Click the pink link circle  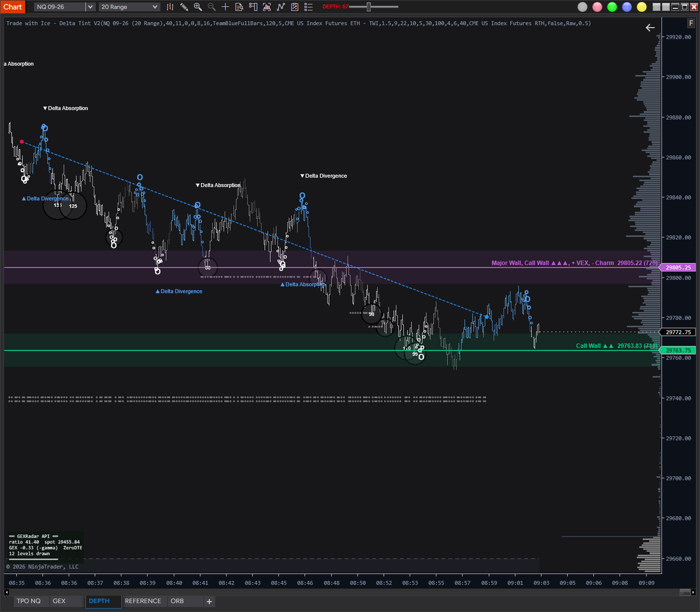(x=597, y=7)
